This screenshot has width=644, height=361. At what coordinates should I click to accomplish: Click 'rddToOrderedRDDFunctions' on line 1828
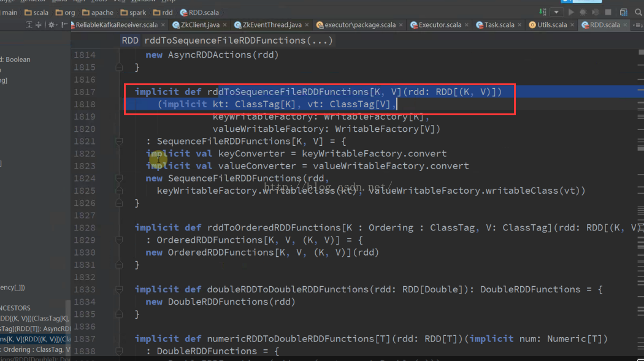click(x=274, y=227)
